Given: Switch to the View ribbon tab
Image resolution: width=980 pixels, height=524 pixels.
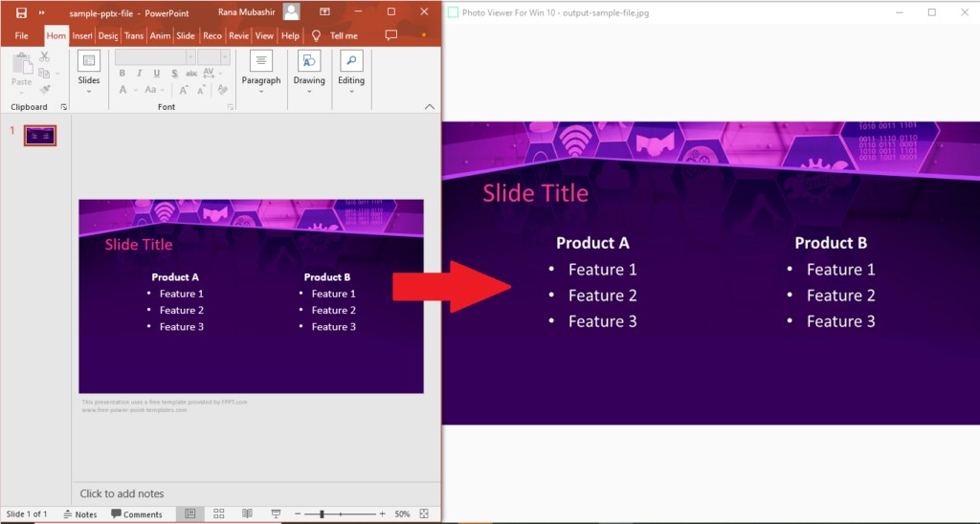Looking at the screenshot, I should [x=264, y=35].
